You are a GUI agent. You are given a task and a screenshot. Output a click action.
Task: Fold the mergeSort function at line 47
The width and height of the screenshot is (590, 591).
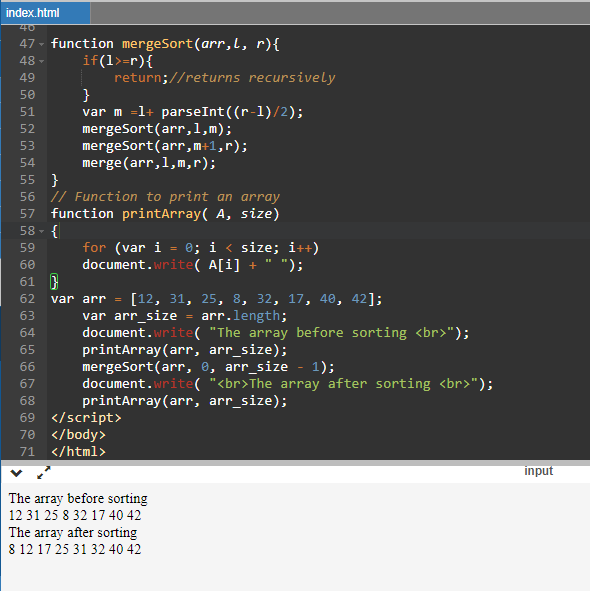(x=41, y=44)
